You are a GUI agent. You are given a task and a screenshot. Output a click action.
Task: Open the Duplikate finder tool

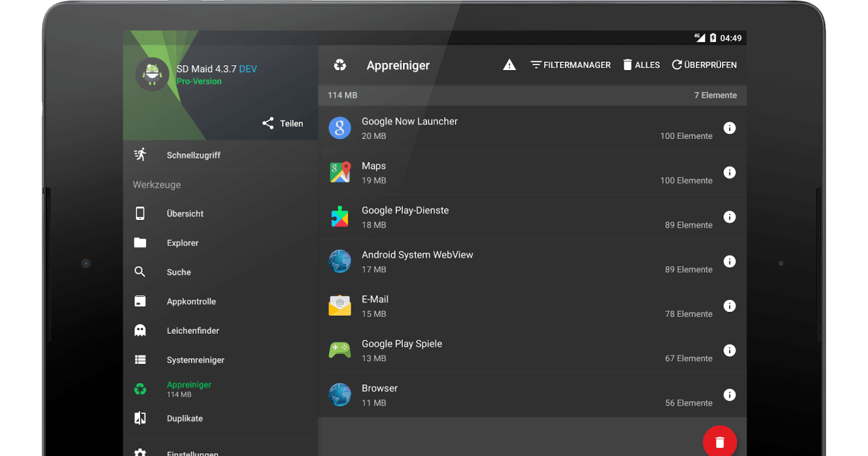(185, 418)
